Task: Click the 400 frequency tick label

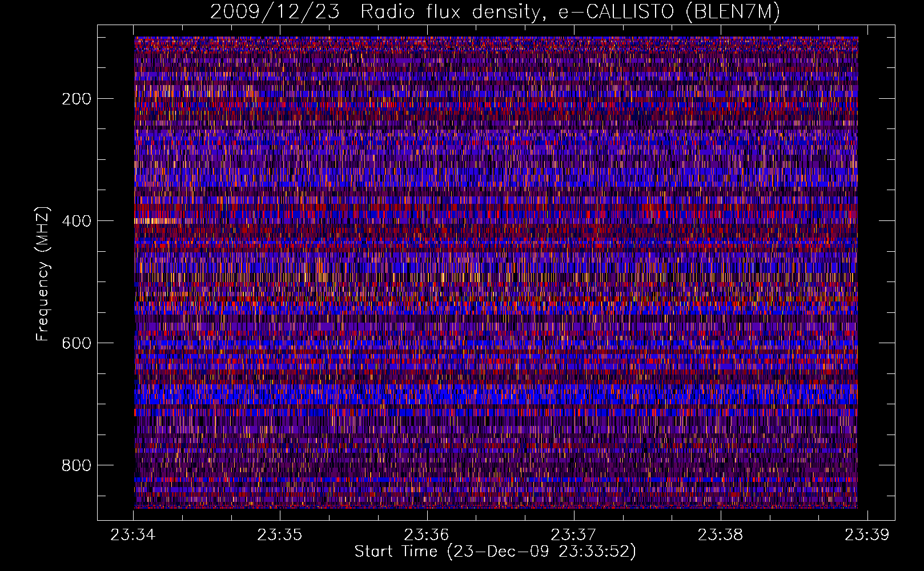Action: point(77,221)
